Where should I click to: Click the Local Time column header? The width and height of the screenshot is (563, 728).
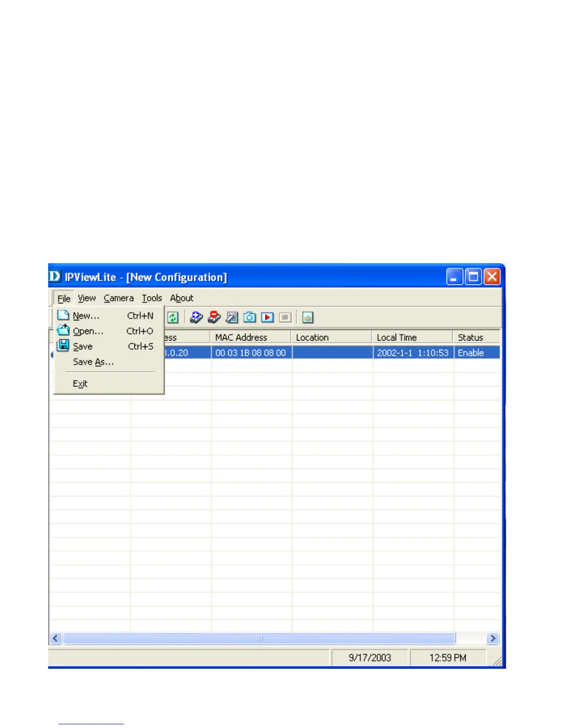(413, 337)
